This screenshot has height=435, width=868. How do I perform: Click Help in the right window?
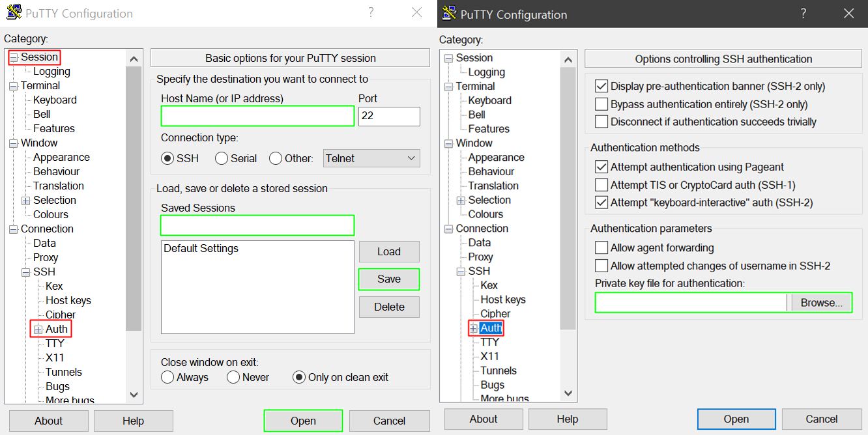point(568,419)
